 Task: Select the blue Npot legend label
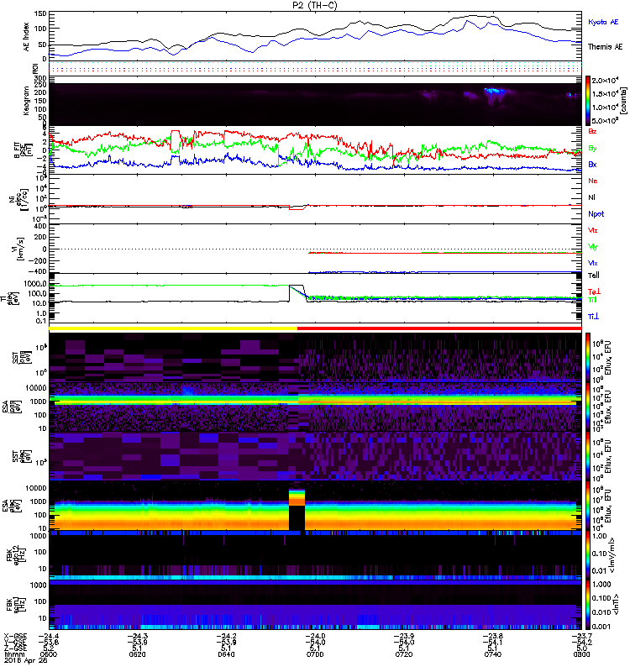click(596, 214)
